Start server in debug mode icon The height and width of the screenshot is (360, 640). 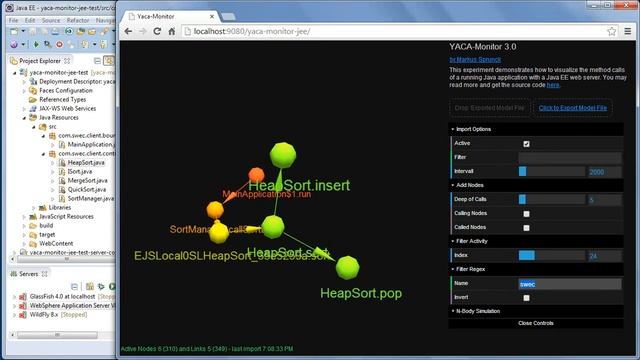tap(101, 287)
